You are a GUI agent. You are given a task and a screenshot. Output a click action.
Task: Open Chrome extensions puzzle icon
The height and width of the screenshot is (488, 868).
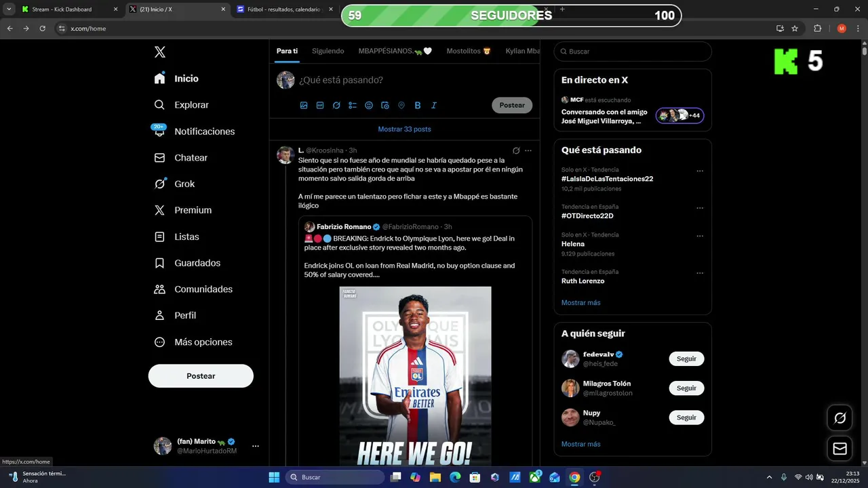pyautogui.click(x=817, y=28)
